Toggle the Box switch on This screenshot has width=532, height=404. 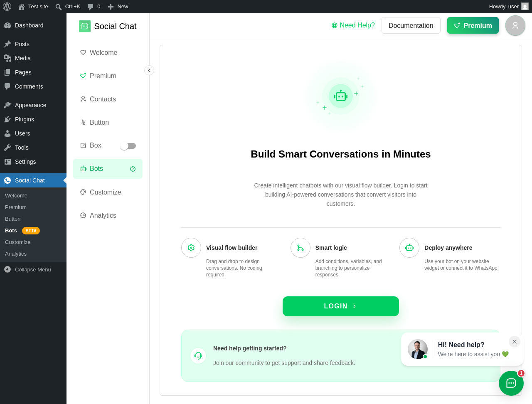[128, 146]
